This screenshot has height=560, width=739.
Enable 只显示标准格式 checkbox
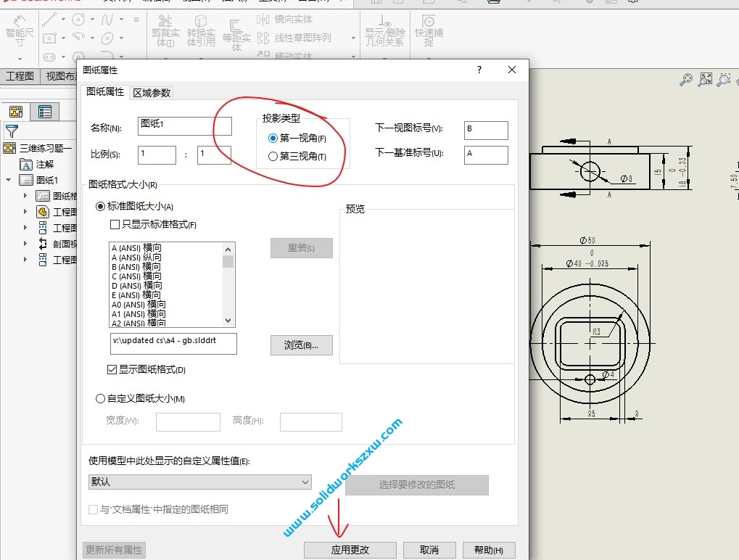tap(115, 225)
